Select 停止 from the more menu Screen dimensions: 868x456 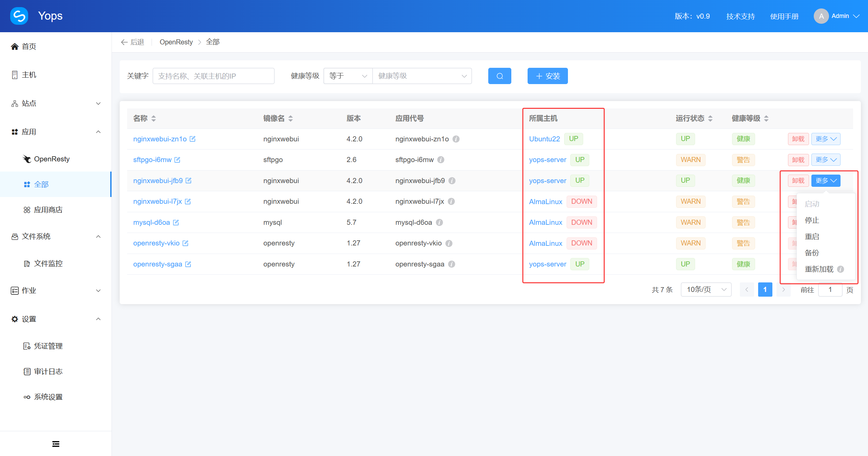[x=812, y=220]
